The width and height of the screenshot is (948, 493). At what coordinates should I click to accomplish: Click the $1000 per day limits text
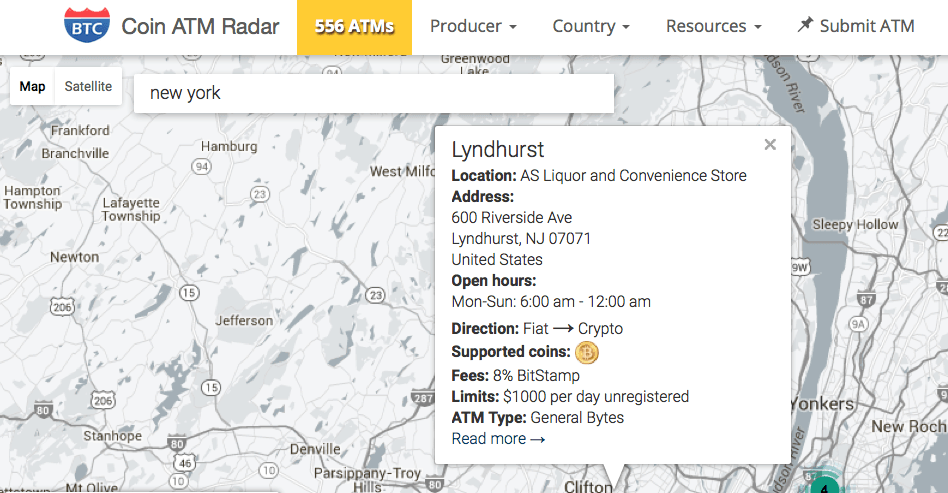[596, 397]
